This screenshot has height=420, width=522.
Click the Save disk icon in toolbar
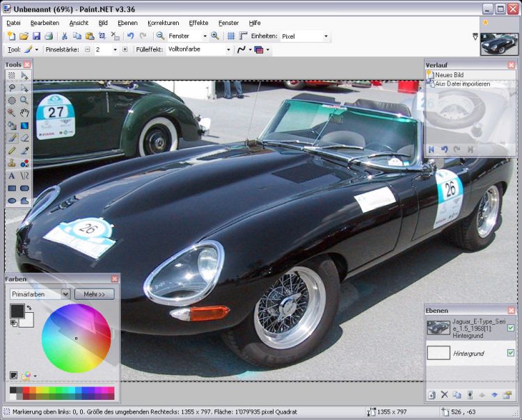click(x=36, y=36)
